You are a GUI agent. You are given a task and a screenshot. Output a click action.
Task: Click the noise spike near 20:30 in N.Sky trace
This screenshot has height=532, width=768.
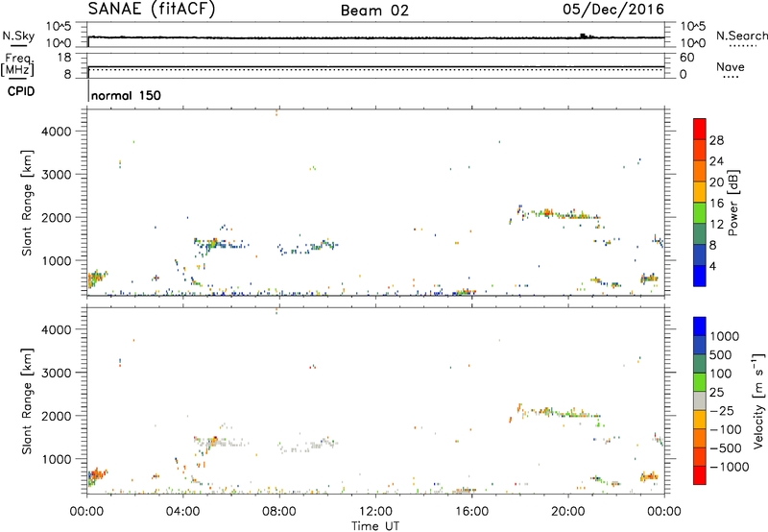584,36
